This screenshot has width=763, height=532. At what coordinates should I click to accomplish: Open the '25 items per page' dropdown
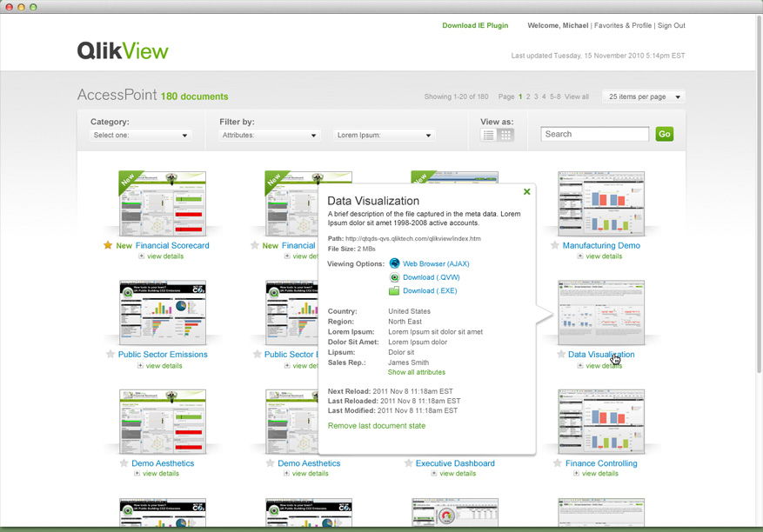(x=643, y=96)
